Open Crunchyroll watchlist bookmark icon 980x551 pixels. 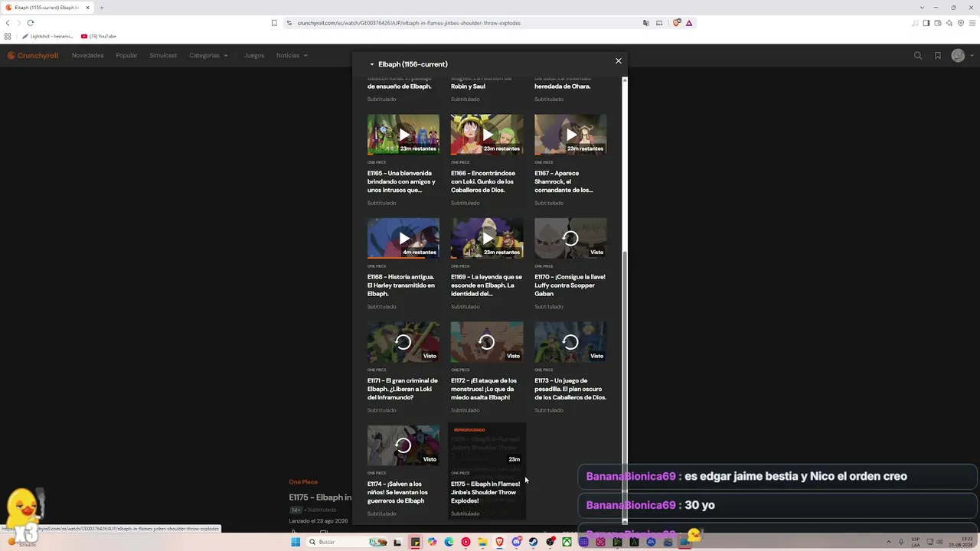938,55
